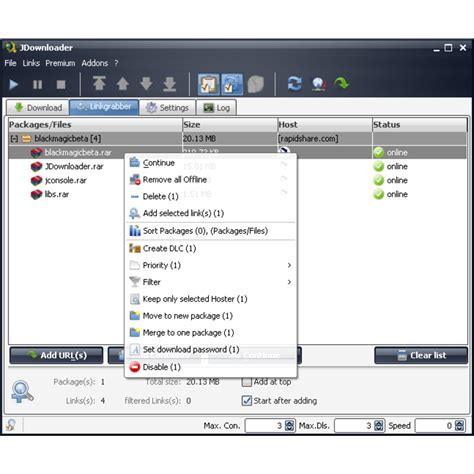Adjust the Speed limit spinner arrows
This screenshot has height=474, width=474.
[459, 426]
